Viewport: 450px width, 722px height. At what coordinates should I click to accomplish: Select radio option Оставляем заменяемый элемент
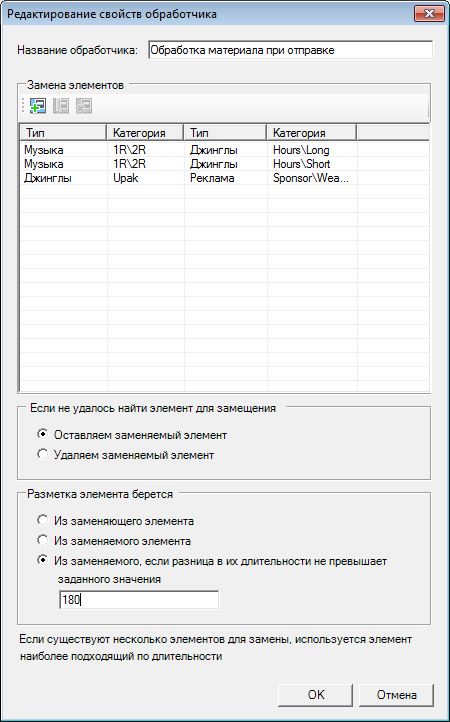[42, 434]
